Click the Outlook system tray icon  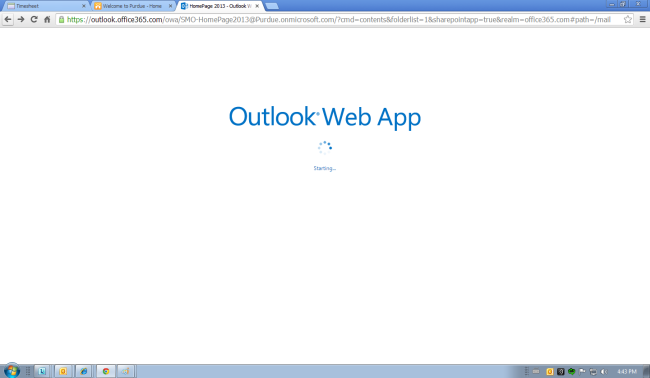coord(550,371)
